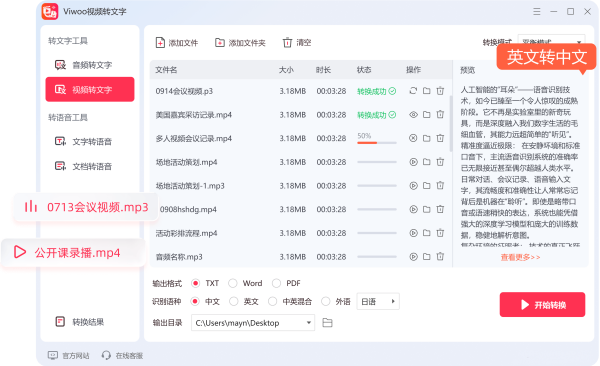Open folder for 场地活动策划-1.mp3
Image resolution: width=600 pixels, height=366 pixels.
[x=427, y=186]
